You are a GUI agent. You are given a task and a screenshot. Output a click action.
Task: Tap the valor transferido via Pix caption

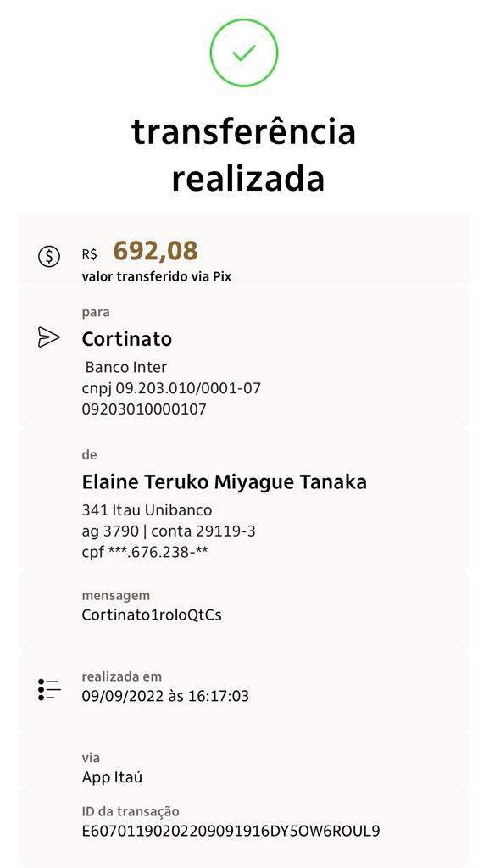coord(157,277)
